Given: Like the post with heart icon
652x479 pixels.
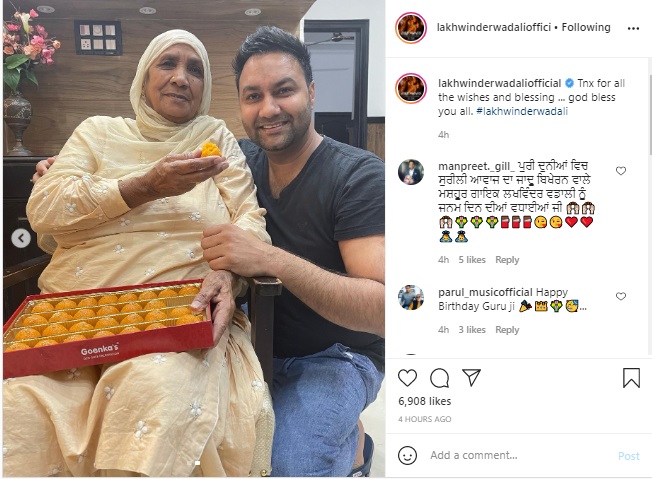Looking at the screenshot, I should tap(407, 378).
